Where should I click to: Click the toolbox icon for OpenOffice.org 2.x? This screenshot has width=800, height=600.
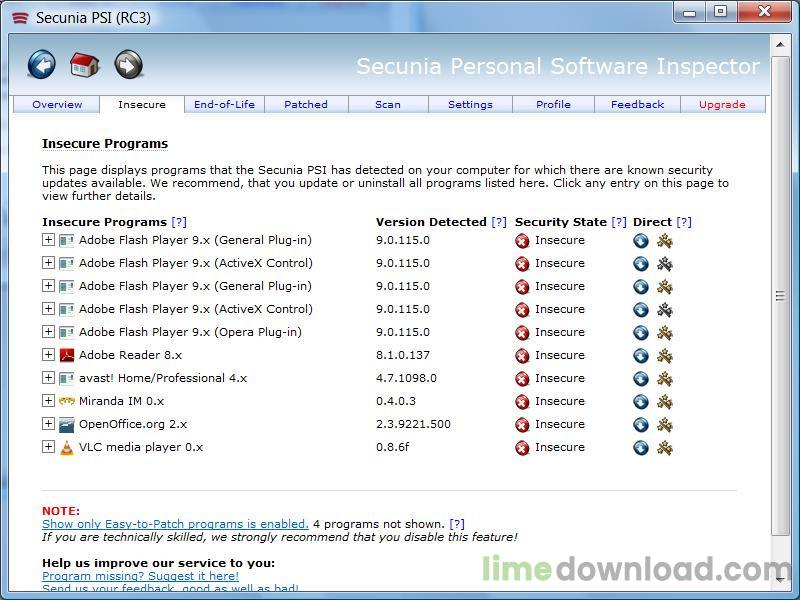pos(664,424)
